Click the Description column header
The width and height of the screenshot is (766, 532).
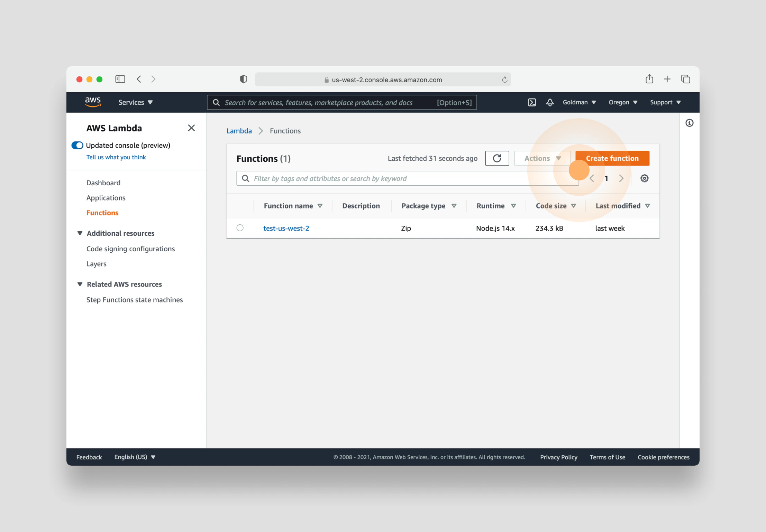point(361,206)
